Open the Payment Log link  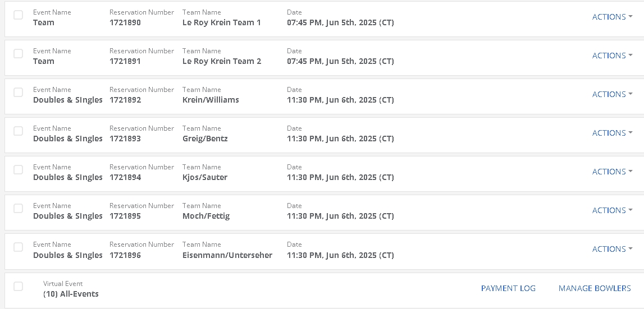point(508,288)
